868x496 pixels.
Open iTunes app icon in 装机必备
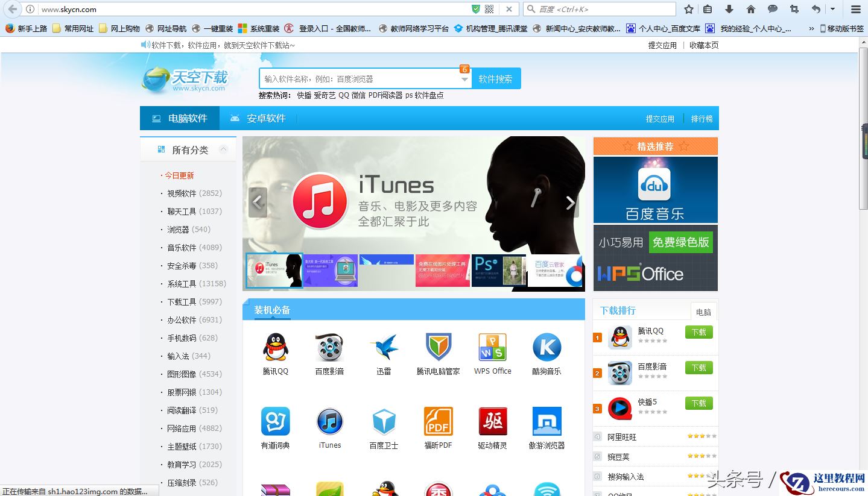tap(330, 421)
